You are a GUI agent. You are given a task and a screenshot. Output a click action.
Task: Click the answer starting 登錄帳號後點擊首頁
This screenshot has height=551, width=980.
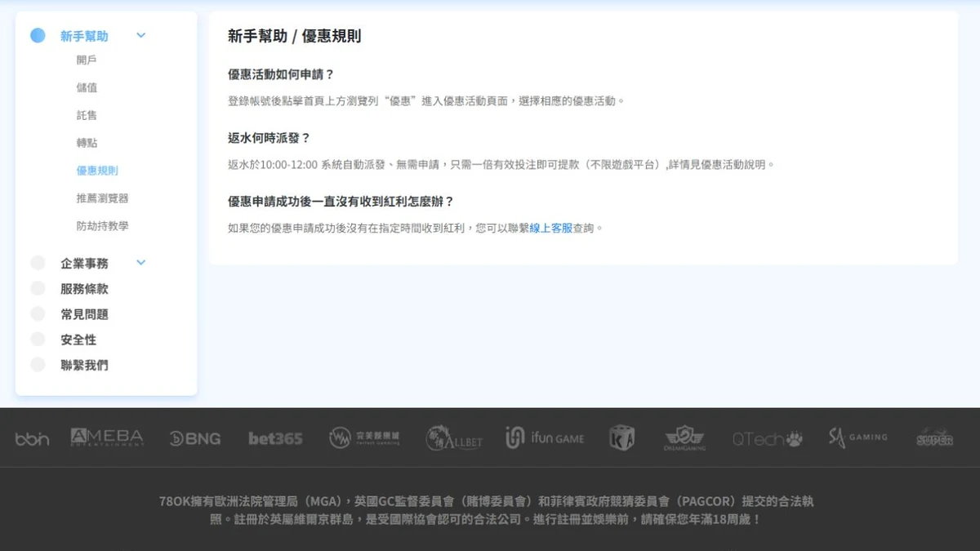[x=426, y=101]
